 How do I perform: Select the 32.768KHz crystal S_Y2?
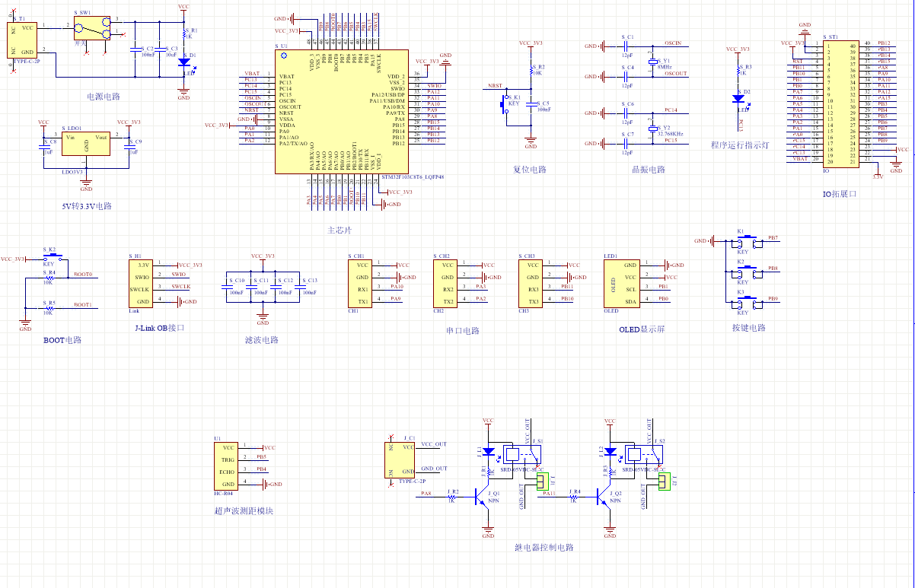pos(652,128)
